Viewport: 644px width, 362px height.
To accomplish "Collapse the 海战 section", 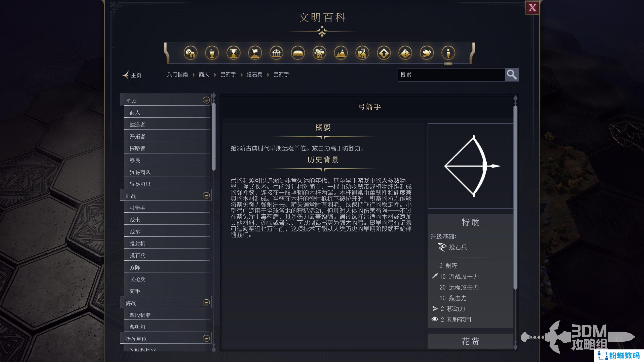I will (206, 303).
